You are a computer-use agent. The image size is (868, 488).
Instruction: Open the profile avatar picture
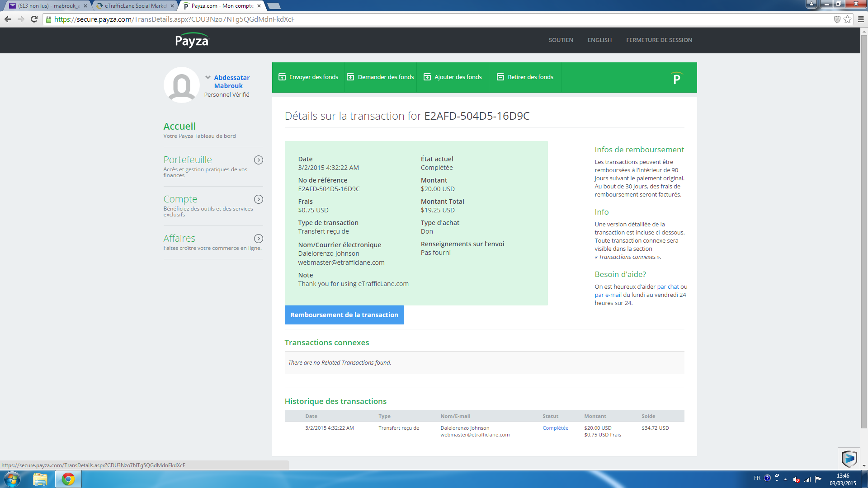point(182,85)
